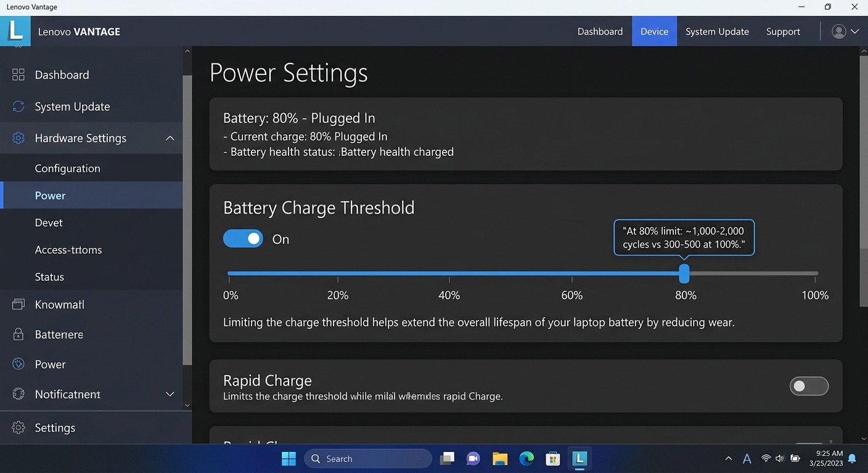Click the '80% limit' cycles tooltip

pos(684,238)
